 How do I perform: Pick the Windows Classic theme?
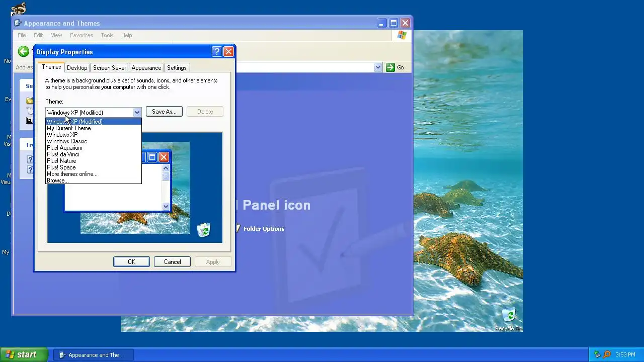94,141
